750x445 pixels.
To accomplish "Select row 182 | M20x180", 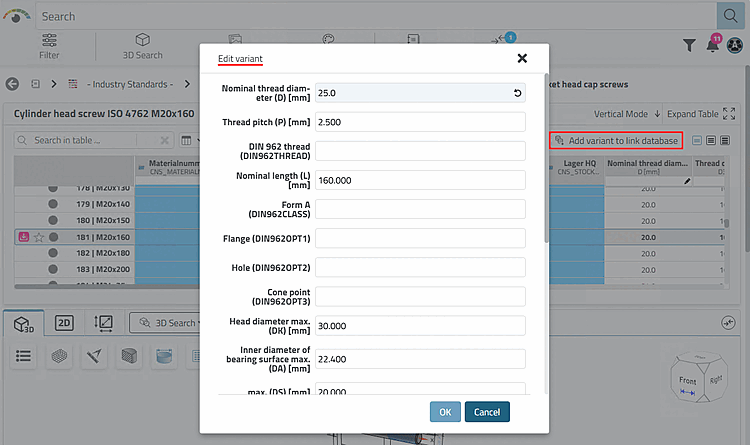I will tap(103, 253).
